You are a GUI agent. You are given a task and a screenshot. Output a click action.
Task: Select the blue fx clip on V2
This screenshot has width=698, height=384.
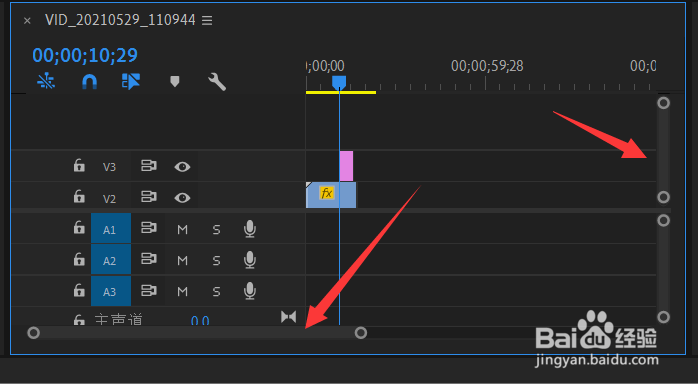tap(331, 195)
